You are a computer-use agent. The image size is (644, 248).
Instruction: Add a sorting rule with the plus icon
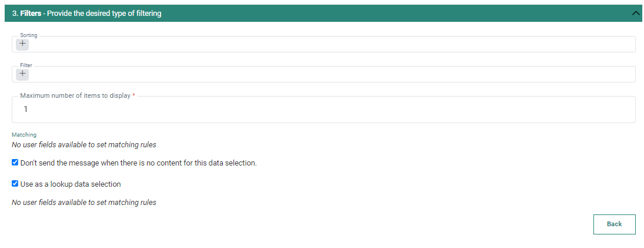tap(22, 44)
